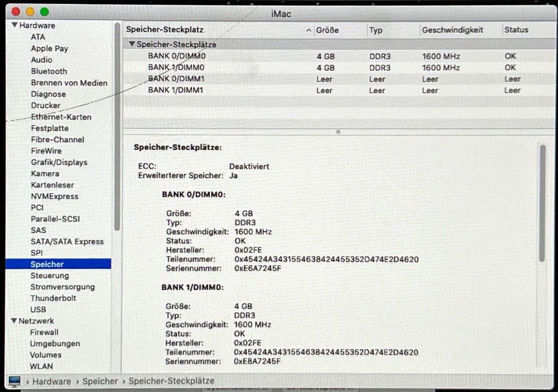Select Grafik/Displays entry
The image size is (558, 392).
59,163
